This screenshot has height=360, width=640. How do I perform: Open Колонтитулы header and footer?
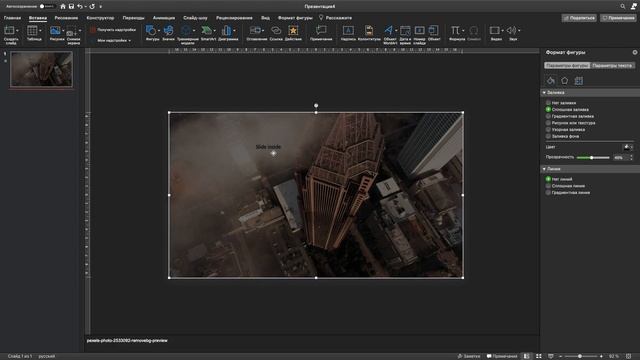point(369,31)
